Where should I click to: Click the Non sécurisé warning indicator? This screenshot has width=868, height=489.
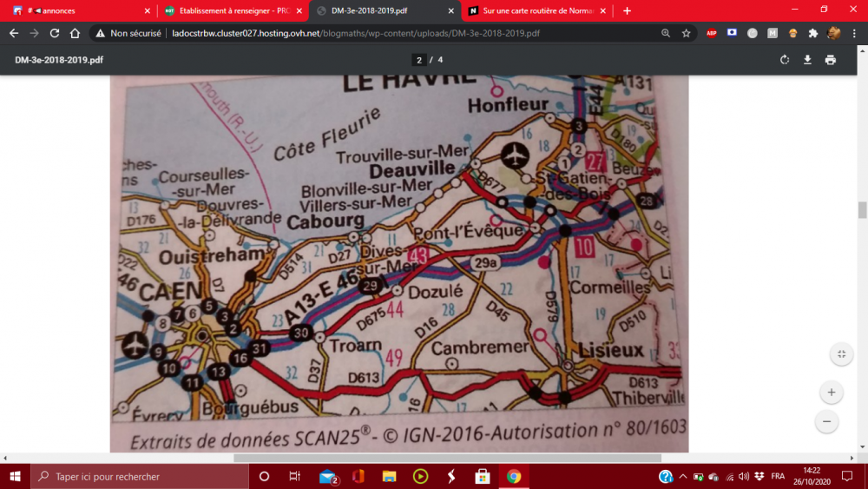[x=128, y=33]
